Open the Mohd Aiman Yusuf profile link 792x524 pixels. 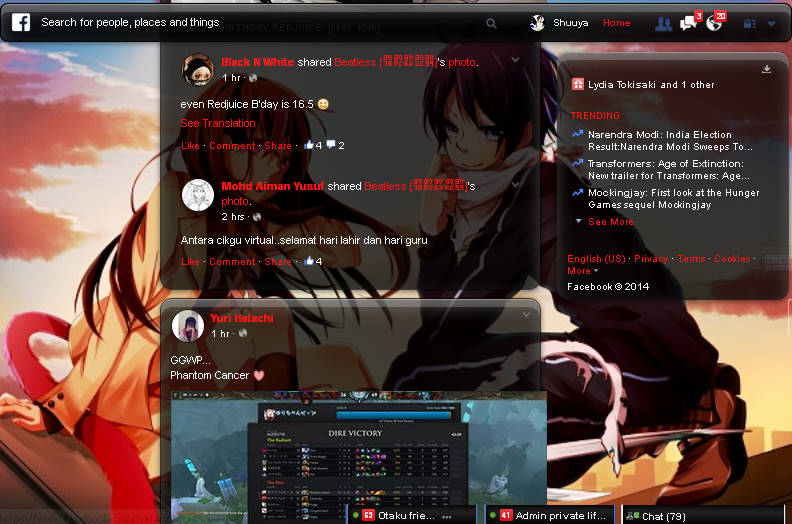273,186
